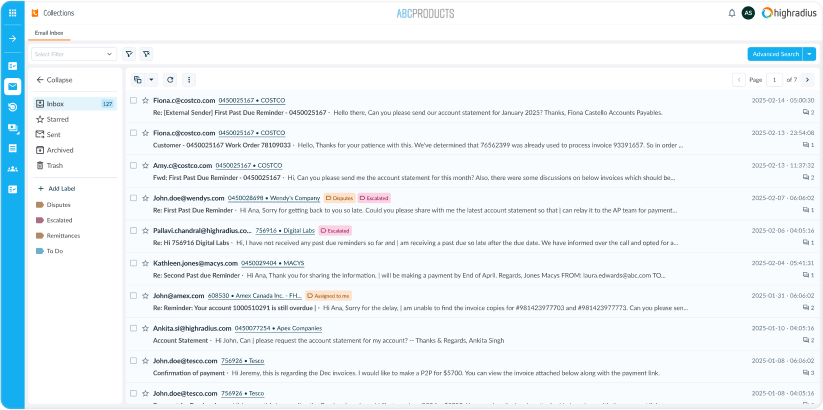Click Add Label
Image resolution: width=823 pixels, height=410 pixels.
coord(58,188)
